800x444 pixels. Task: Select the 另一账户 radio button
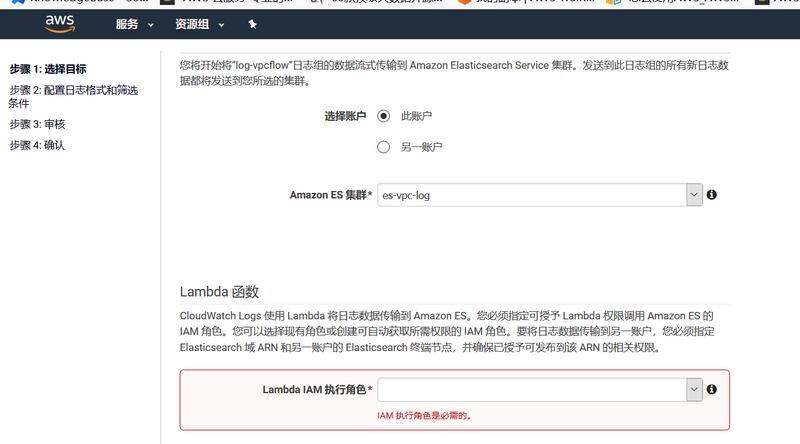pos(383,147)
